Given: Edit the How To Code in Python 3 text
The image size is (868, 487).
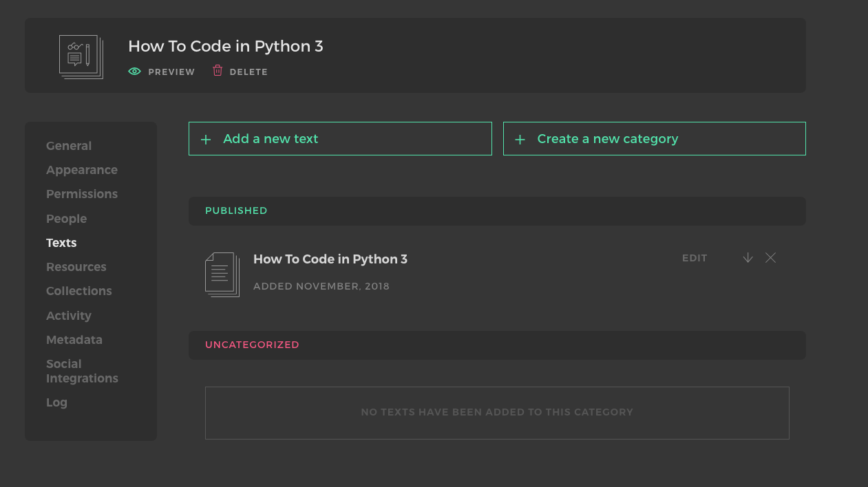Looking at the screenshot, I should [695, 258].
